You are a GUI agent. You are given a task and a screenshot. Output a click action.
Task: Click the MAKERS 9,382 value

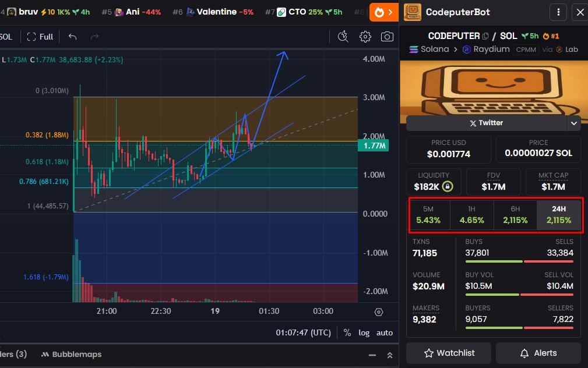coord(424,320)
